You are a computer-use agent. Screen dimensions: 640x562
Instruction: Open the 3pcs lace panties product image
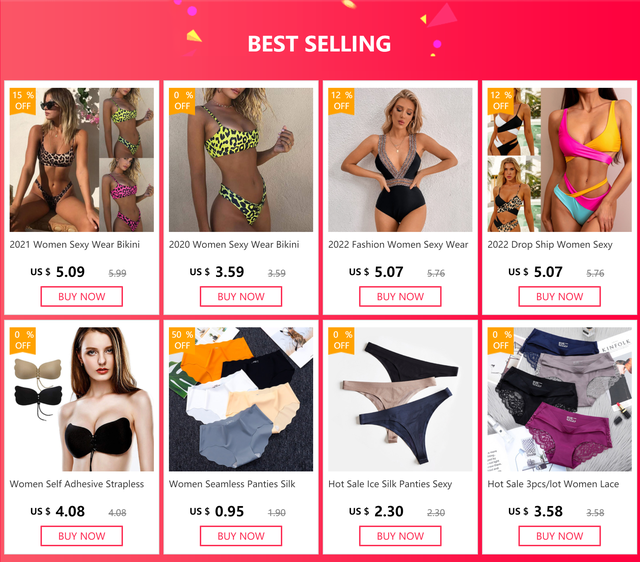point(560,399)
